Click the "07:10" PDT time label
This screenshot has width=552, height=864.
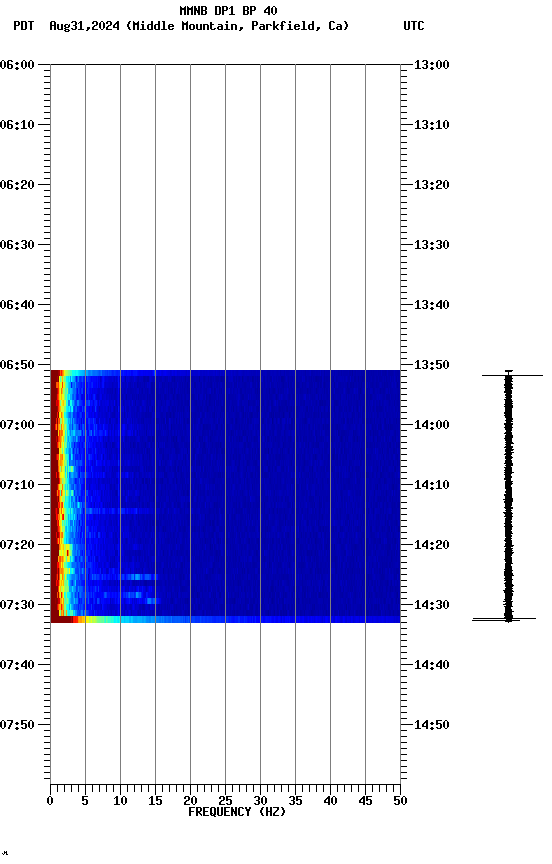(x=17, y=485)
